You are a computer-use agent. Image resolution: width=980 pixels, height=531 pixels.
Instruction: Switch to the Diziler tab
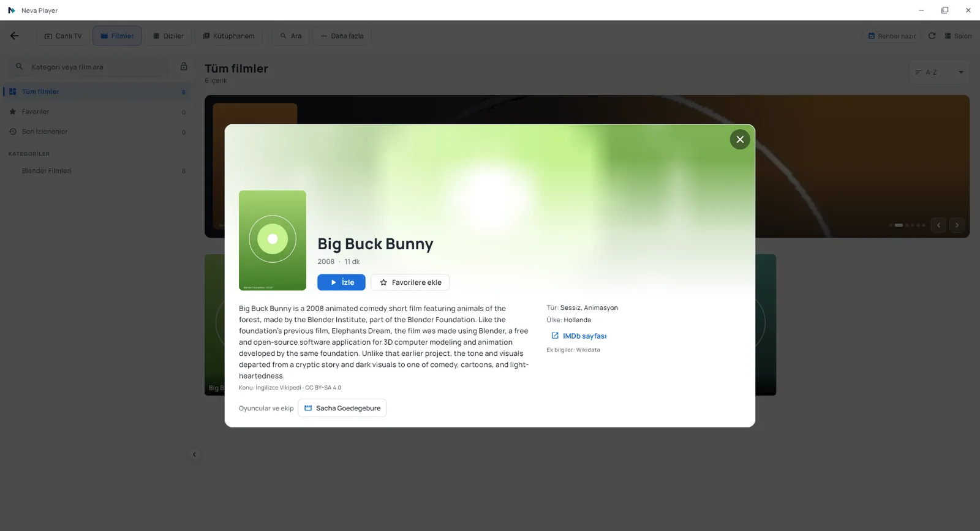point(168,36)
